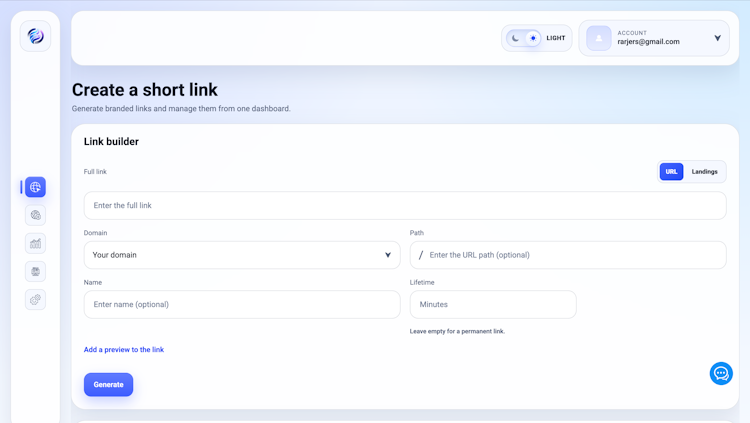Open the globe link builder sidebar icon
750x423 pixels.
tap(35, 187)
